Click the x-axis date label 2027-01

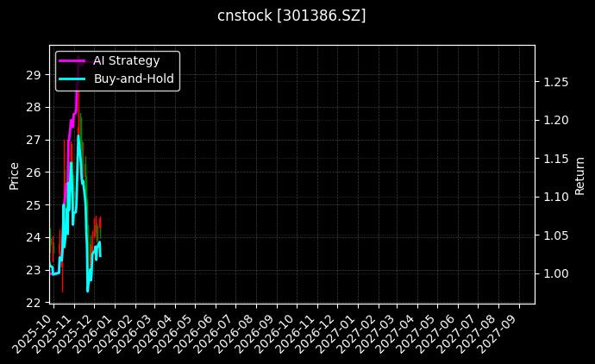tap(337, 333)
